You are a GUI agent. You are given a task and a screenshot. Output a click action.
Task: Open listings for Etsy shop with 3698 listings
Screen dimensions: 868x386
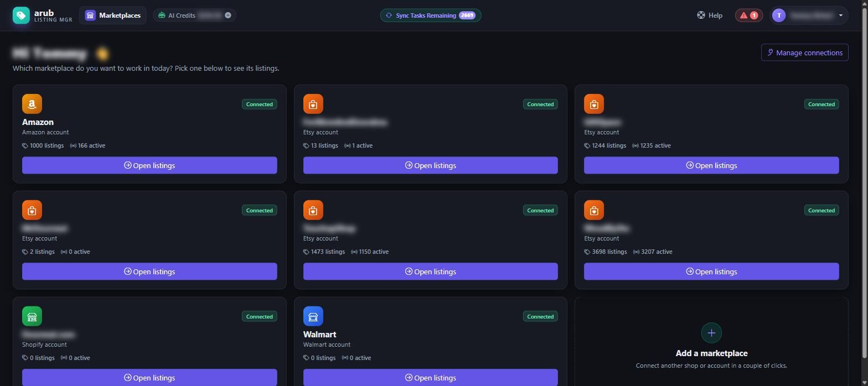(711, 272)
